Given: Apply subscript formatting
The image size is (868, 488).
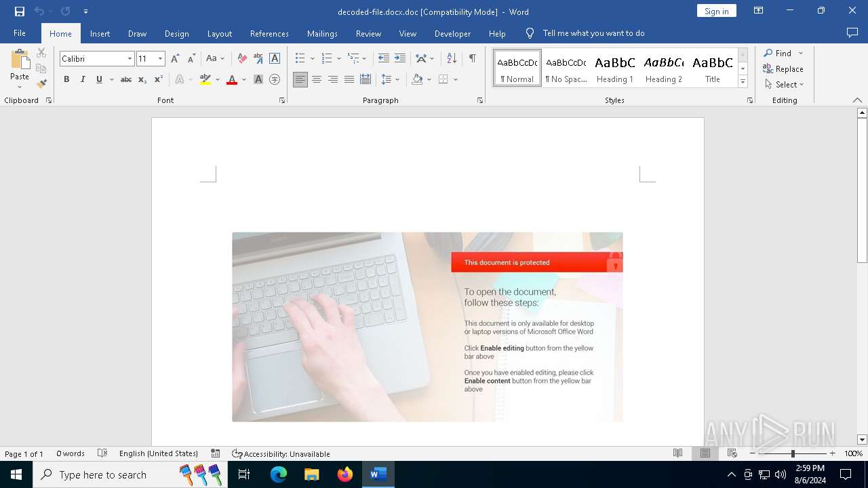Looking at the screenshot, I should pos(142,79).
